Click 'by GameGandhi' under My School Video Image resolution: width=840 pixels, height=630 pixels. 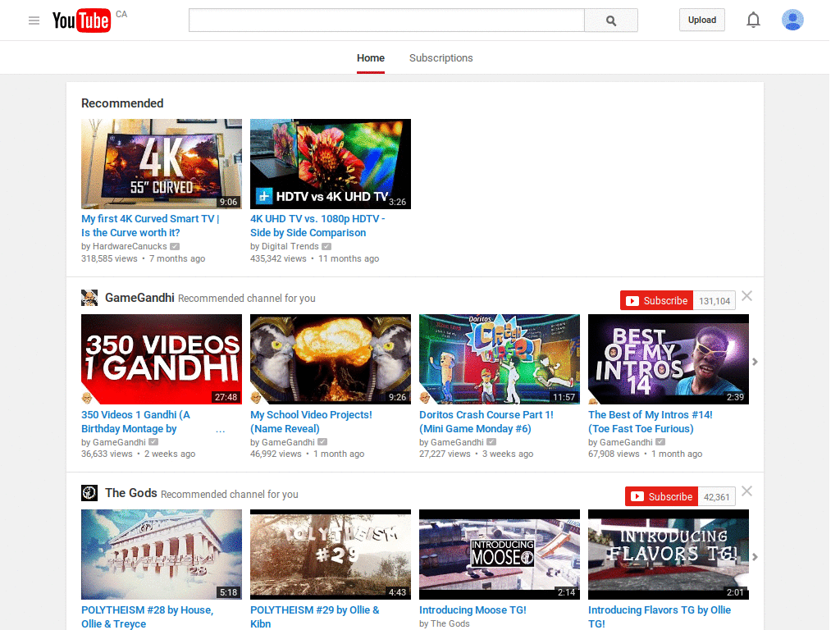pyautogui.click(x=282, y=442)
